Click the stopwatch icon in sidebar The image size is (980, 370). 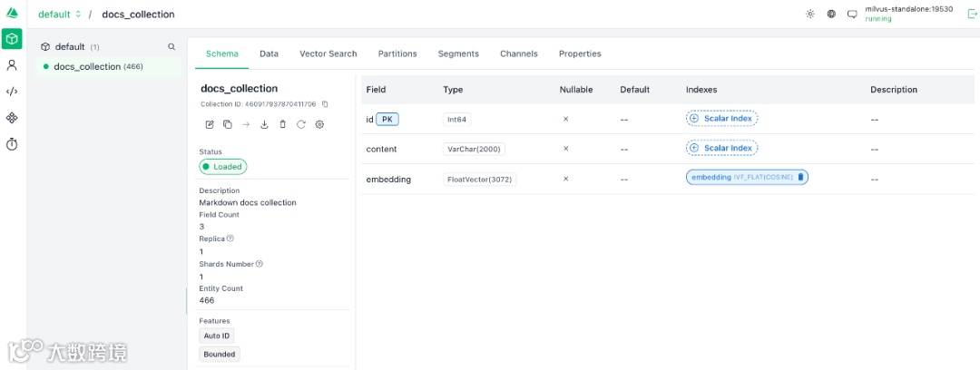pyautogui.click(x=12, y=144)
